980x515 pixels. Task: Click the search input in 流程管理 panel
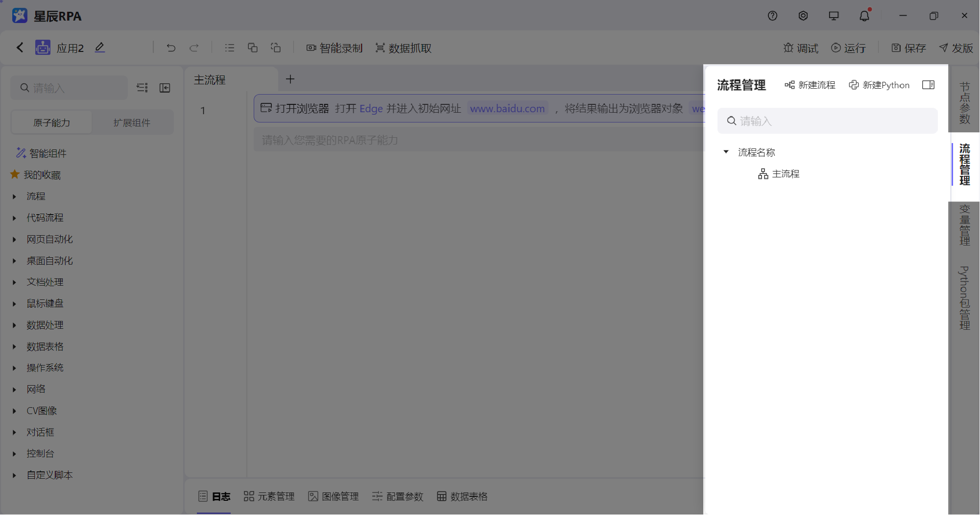[x=828, y=121]
